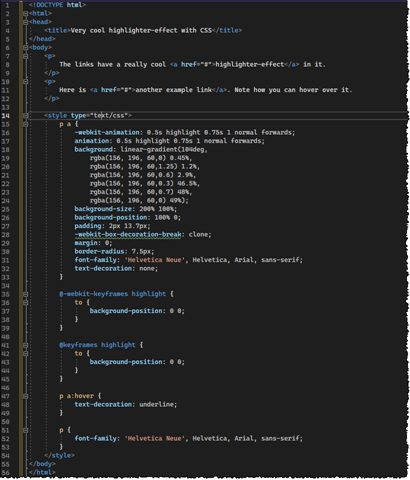Collapse the head section fold marker

25,22
